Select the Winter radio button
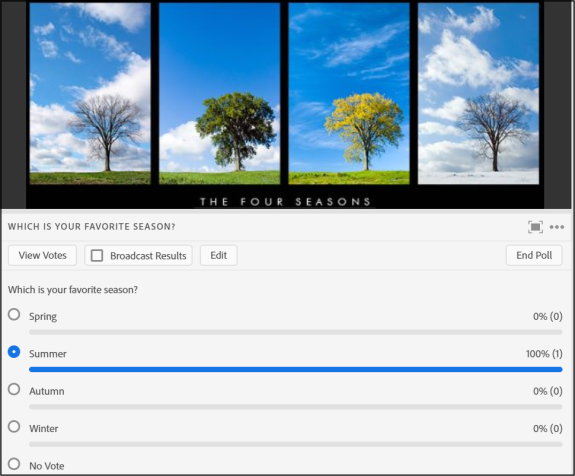The height and width of the screenshot is (476, 575). (14, 426)
